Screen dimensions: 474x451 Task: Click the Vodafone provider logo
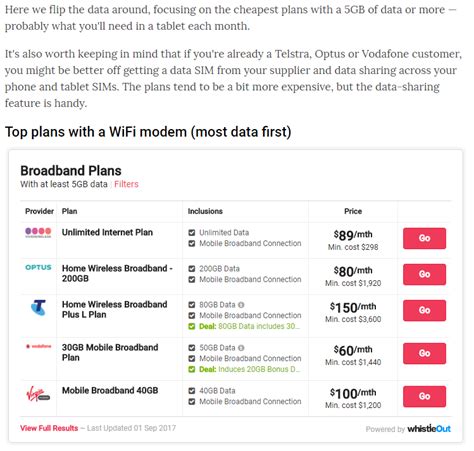[38, 346]
